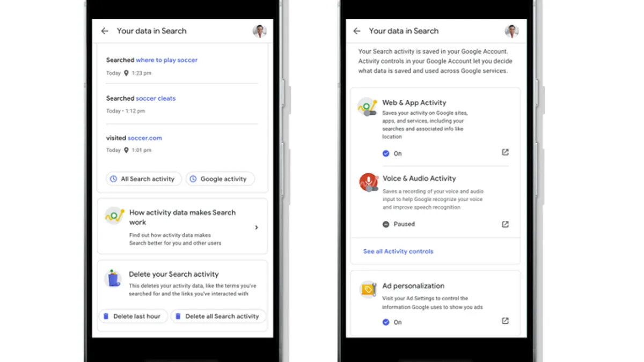Screen dimensions: 644x362
Task: Click Voice & Audio Activity microphone icon
Action: tap(369, 182)
